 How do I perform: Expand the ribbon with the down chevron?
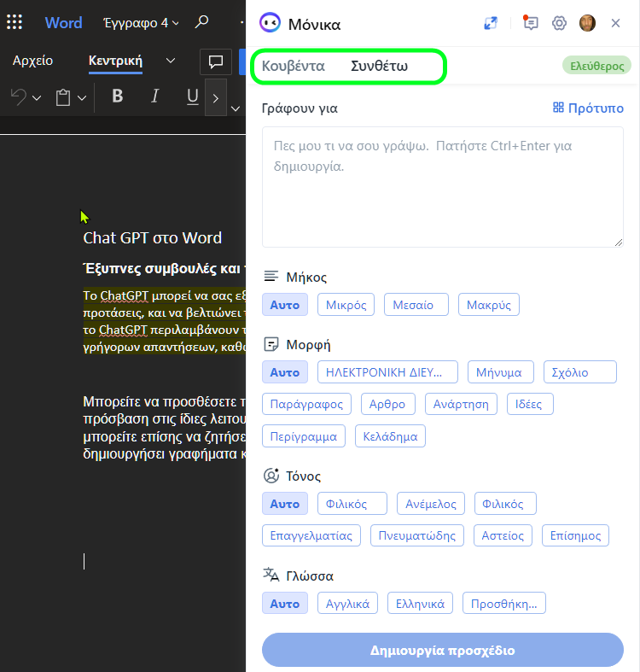coord(236,108)
